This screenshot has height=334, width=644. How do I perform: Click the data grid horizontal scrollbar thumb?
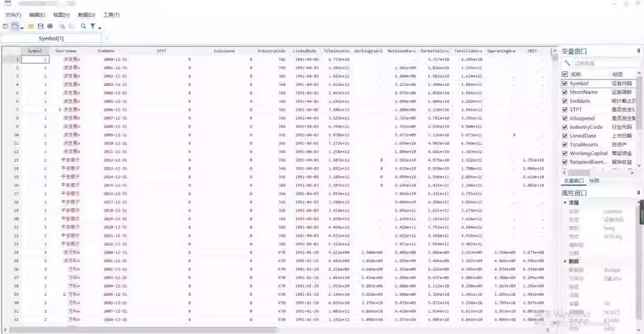tap(143, 330)
